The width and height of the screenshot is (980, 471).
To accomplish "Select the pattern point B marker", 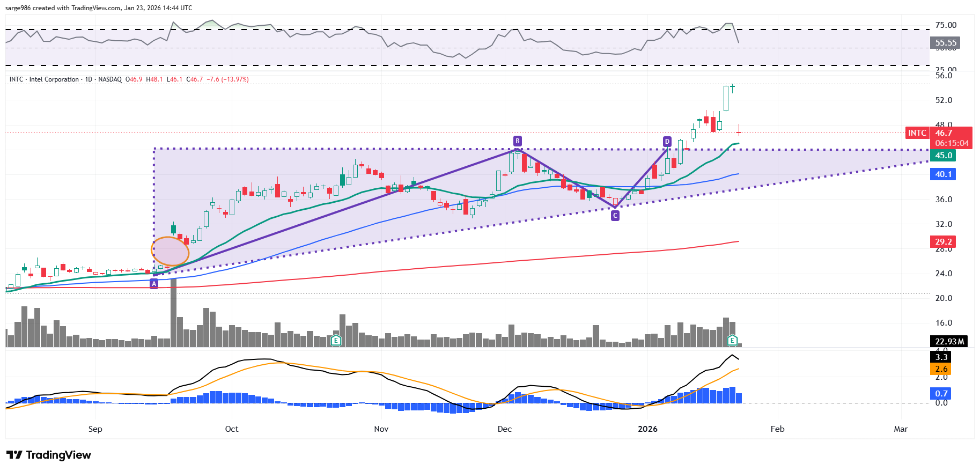I will [x=517, y=141].
